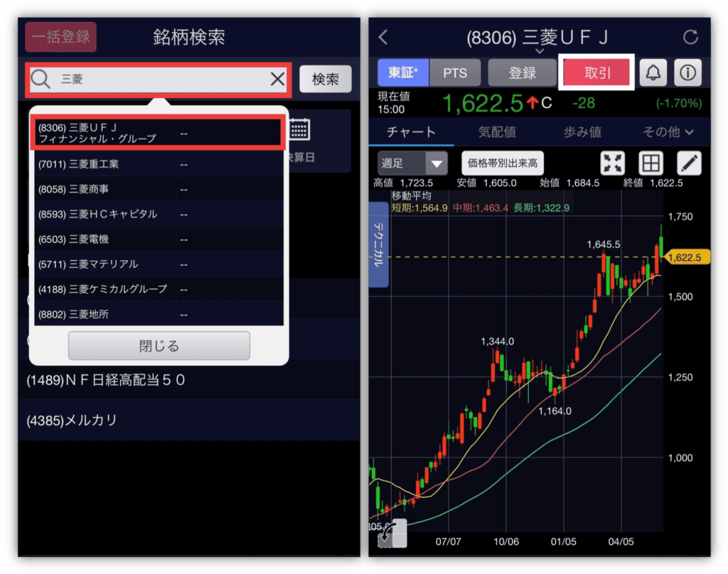Open price alert bell icon
This screenshot has width=728, height=574.
click(x=653, y=72)
